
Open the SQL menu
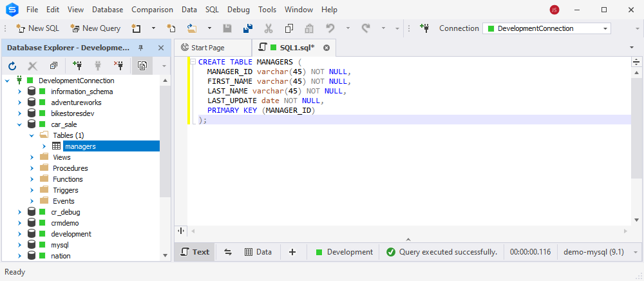tap(212, 10)
